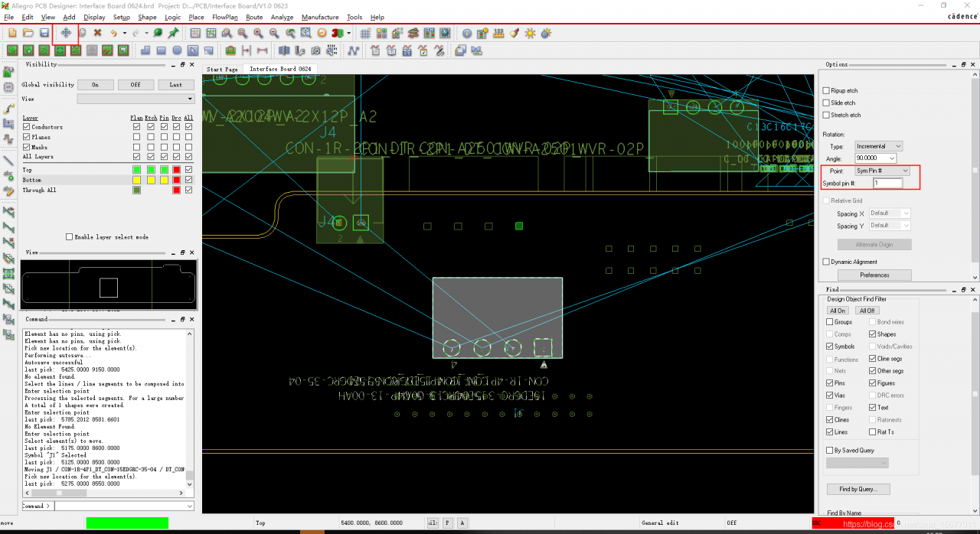980x534 pixels.
Task: Enable the Ripup etch checkbox
Action: pos(826,91)
